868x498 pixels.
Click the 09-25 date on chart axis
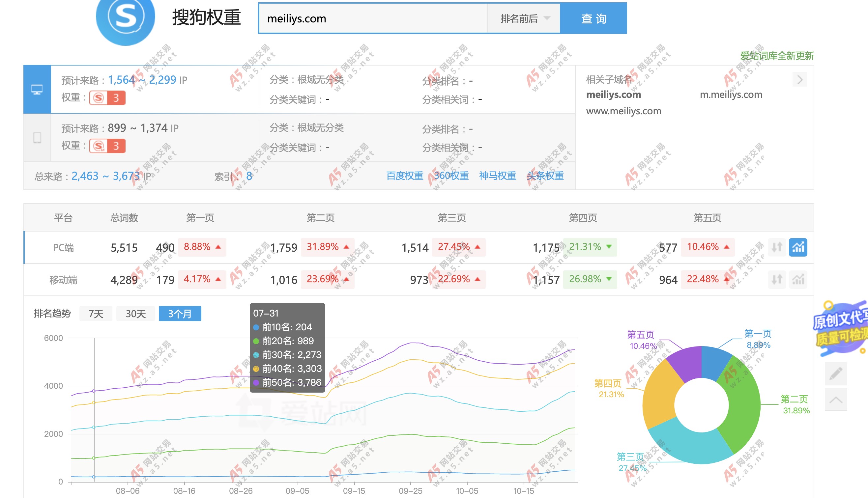410,491
